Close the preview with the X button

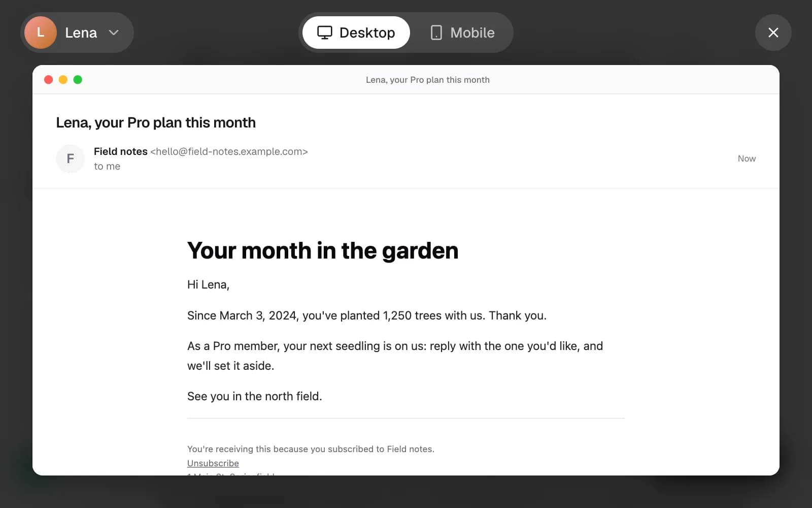click(773, 33)
